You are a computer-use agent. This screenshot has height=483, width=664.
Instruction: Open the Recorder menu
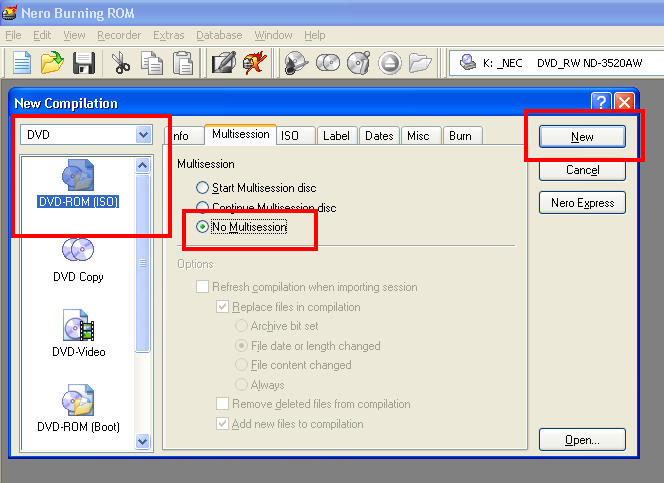(x=119, y=35)
